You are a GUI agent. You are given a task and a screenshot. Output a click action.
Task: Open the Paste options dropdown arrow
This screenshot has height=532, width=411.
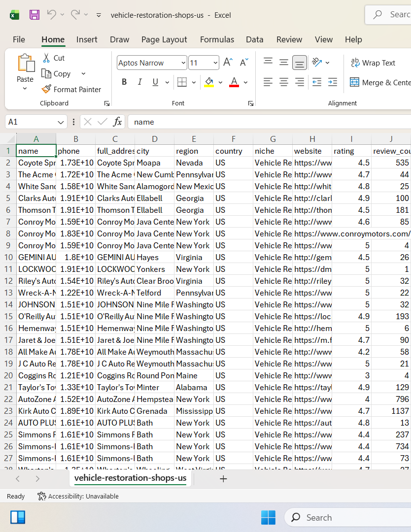[25, 89]
